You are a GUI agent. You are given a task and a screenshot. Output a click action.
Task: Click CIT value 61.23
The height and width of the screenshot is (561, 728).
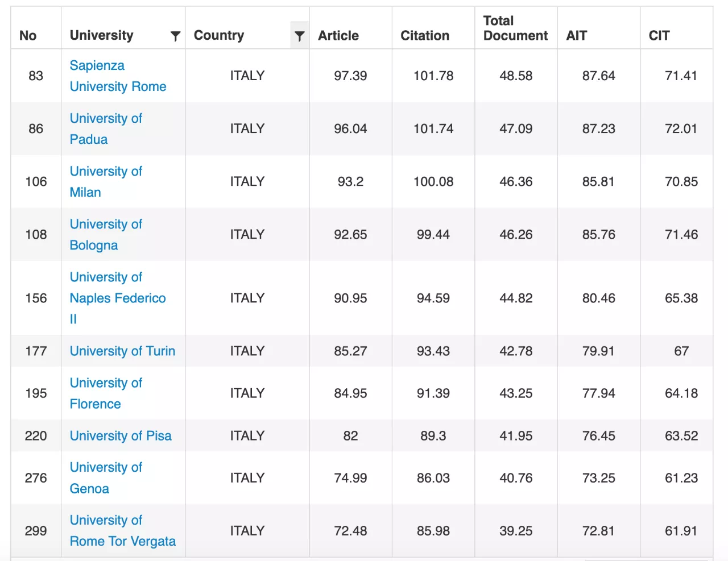click(x=681, y=478)
